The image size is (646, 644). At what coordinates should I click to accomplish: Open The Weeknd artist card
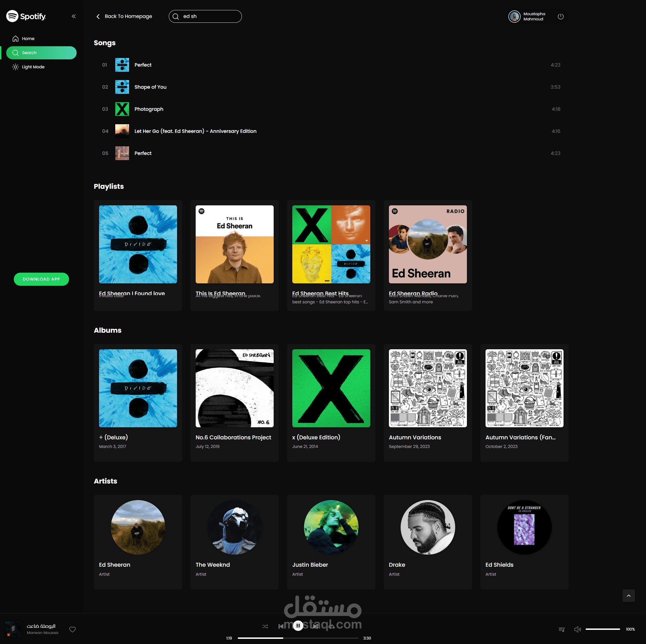(235, 542)
